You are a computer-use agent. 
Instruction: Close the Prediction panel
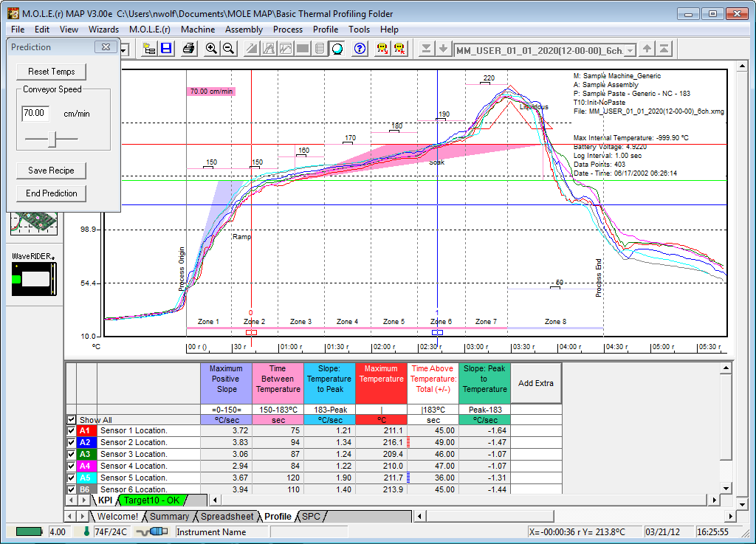(x=106, y=47)
